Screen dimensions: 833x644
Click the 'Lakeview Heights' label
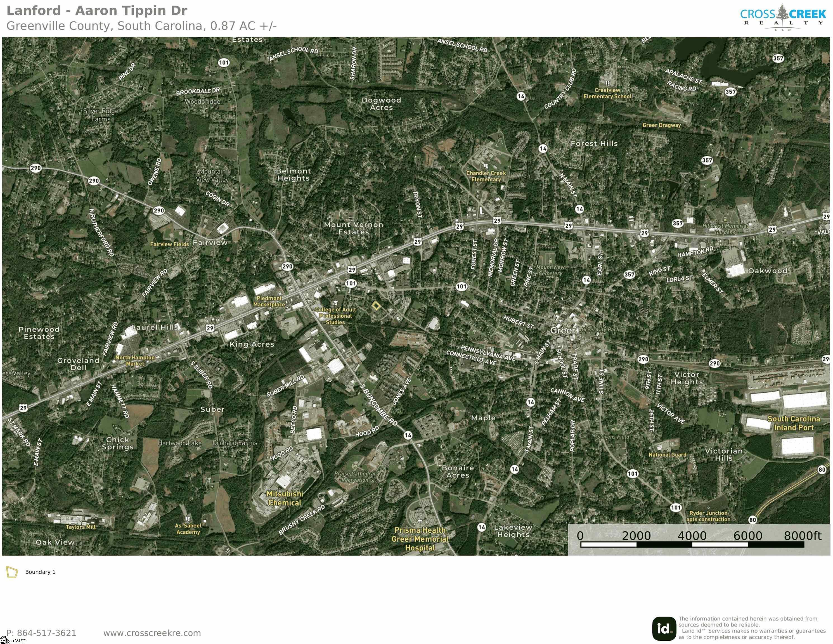coord(513,531)
